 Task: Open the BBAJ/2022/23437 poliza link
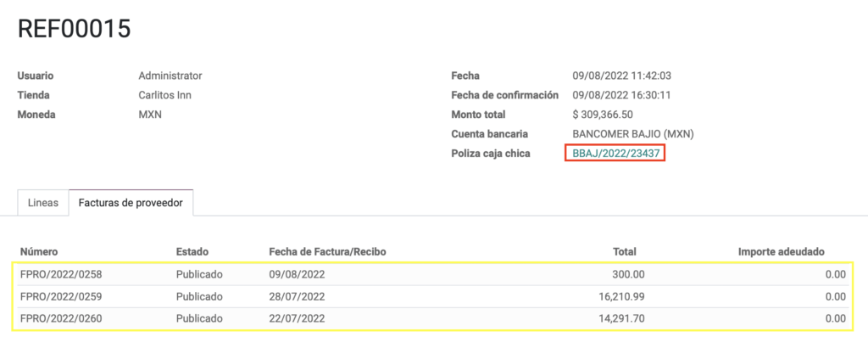(615, 154)
